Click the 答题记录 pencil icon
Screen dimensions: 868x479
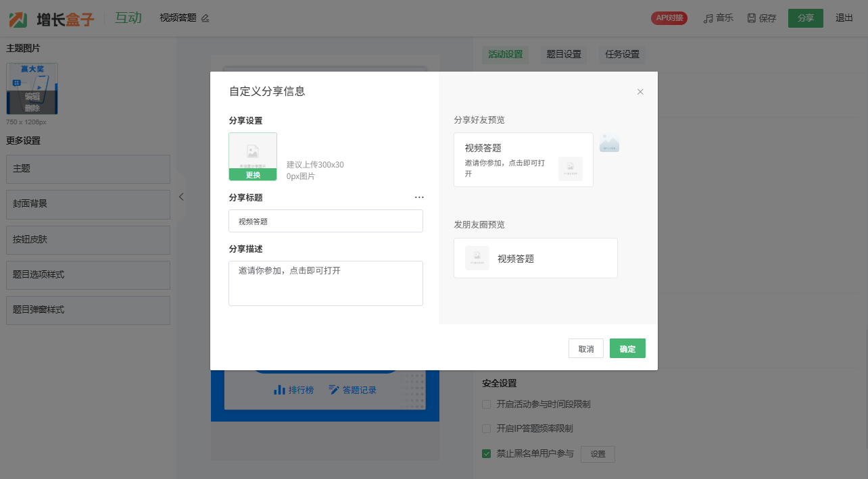pos(334,390)
